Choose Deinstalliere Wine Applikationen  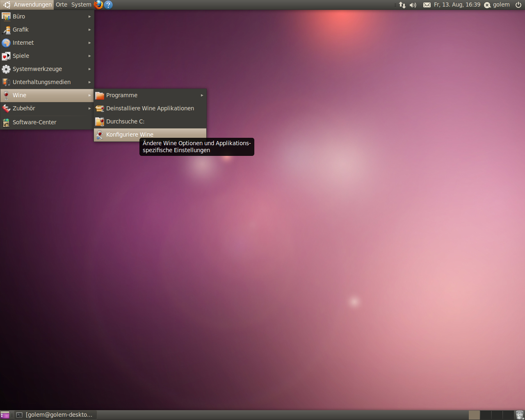[150, 108]
